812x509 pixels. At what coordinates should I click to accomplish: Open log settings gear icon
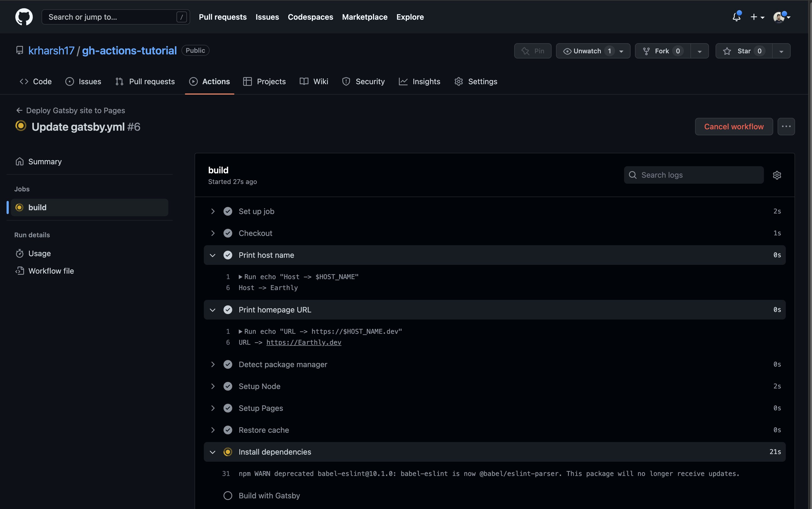point(777,175)
